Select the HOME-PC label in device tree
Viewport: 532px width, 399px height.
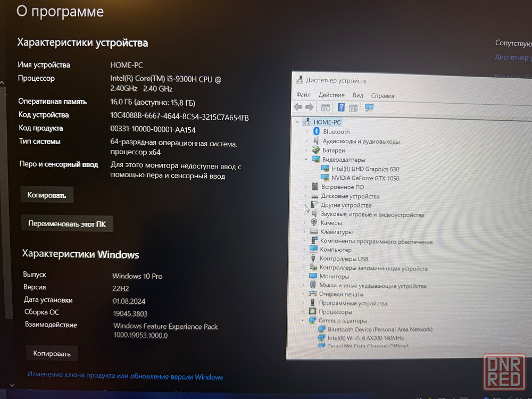pyautogui.click(x=327, y=122)
